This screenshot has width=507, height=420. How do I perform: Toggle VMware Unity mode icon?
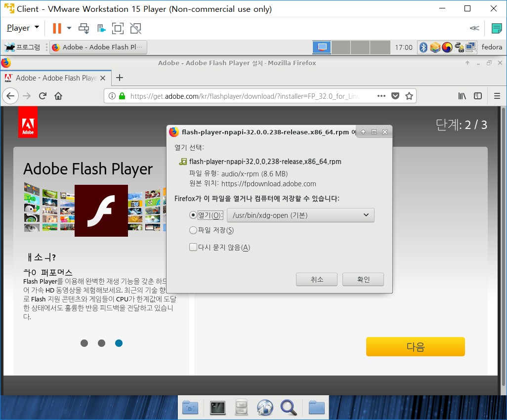click(x=135, y=29)
